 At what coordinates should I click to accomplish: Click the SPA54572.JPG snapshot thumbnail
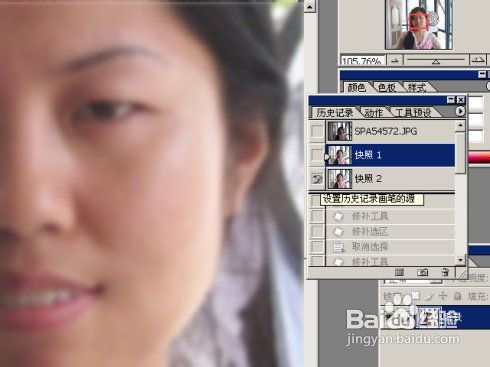pyautogui.click(x=340, y=131)
